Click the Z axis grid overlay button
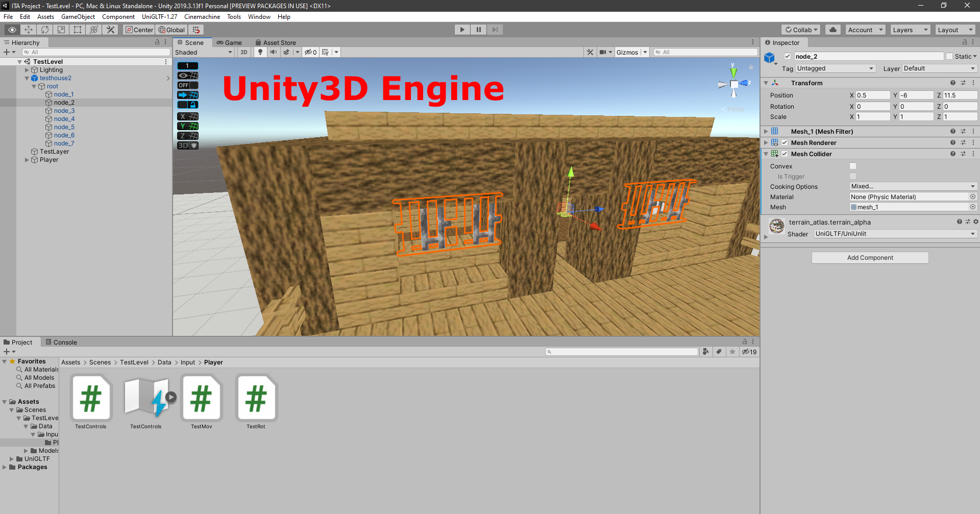This screenshot has width=980, height=514. point(188,136)
